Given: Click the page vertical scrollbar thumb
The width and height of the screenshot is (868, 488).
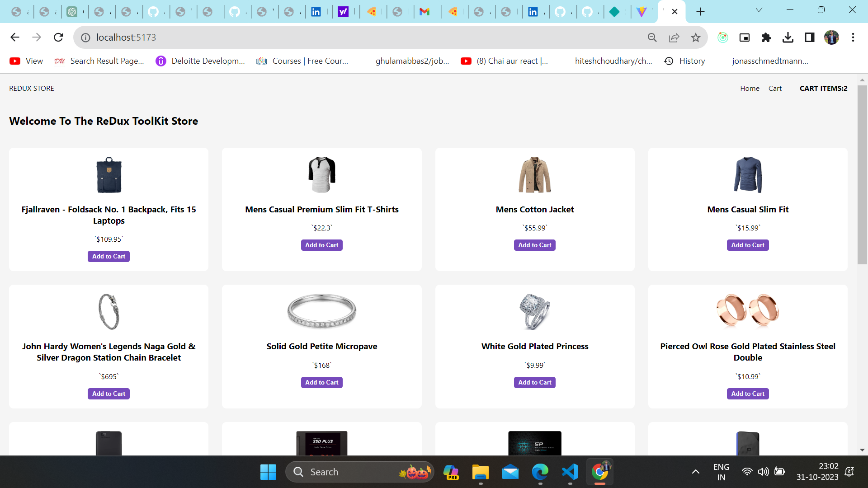Looking at the screenshot, I should point(862,174).
